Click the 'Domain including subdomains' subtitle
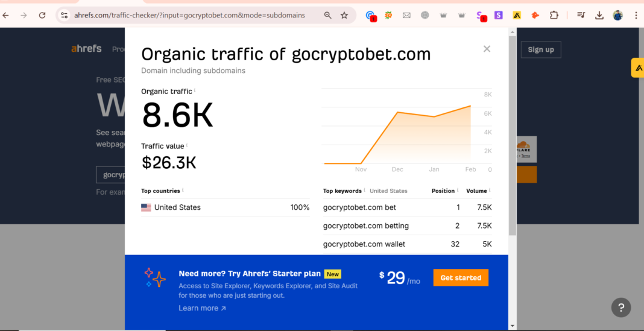644x331 pixels. tap(193, 71)
